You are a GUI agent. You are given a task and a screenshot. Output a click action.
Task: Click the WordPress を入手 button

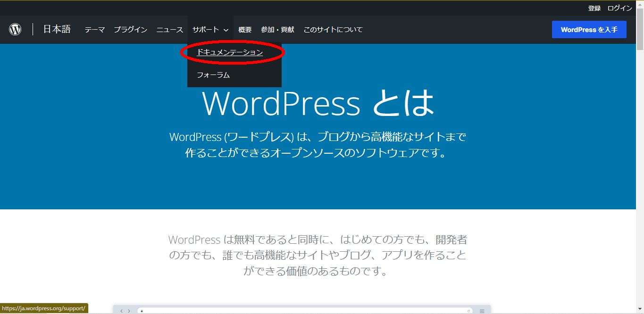tap(589, 30)
